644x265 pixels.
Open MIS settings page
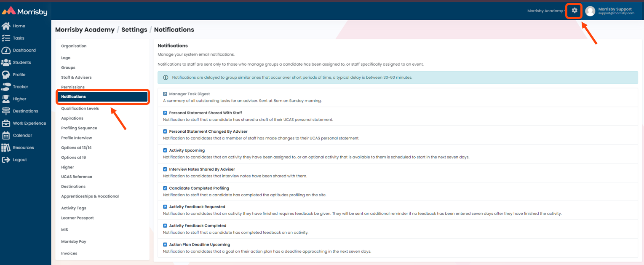(64, 230)
